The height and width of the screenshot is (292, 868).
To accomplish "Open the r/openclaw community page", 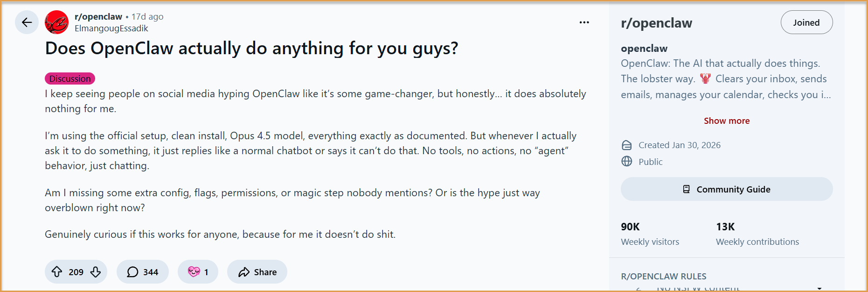I will pyautogui.click(x=97, y=16).
